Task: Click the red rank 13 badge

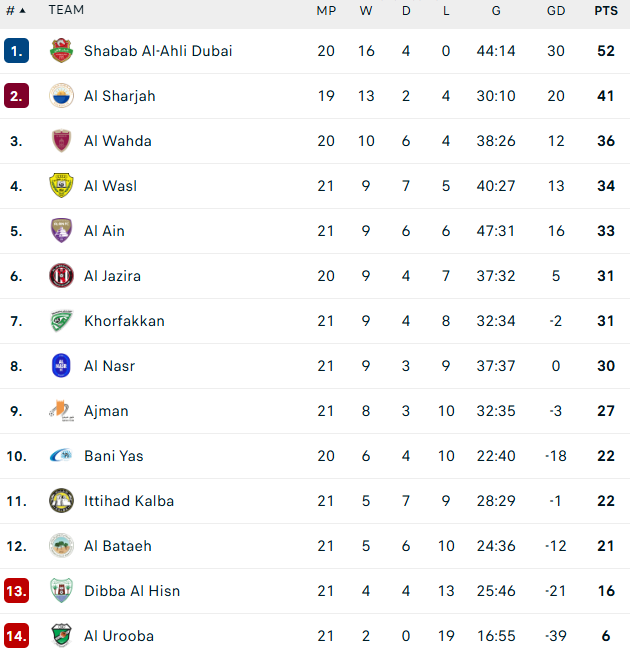Action: (16, 591)
